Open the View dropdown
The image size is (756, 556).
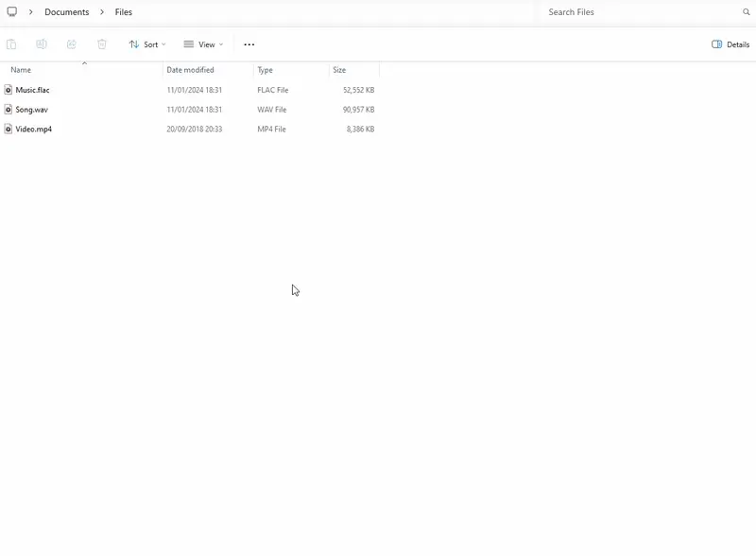(x=203, y=43)
